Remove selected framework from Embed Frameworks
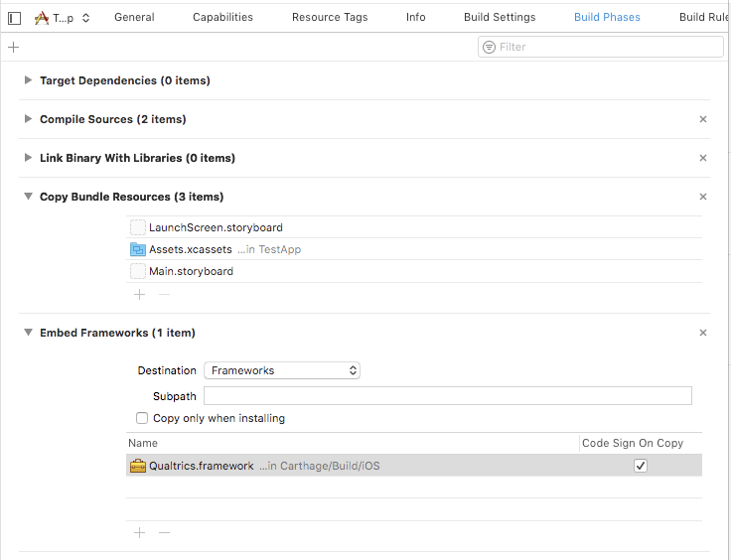The image size is (731, 560). coord(164,532)
